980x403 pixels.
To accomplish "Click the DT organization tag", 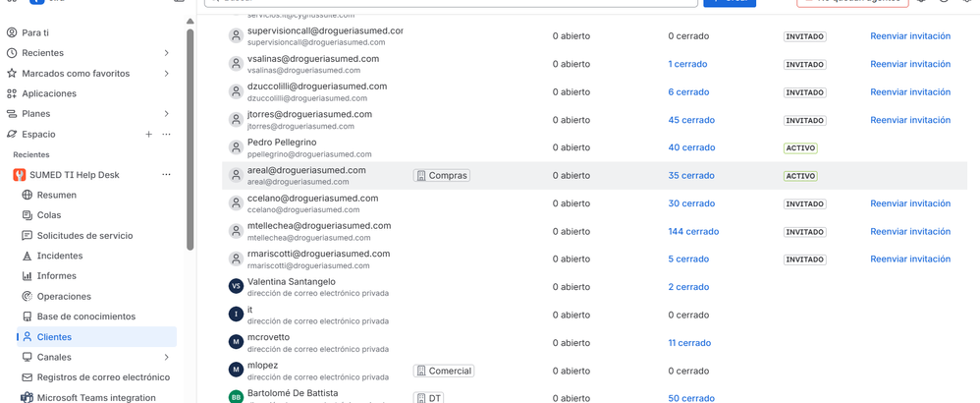I will pyautogui.click(x=428, y=397).
